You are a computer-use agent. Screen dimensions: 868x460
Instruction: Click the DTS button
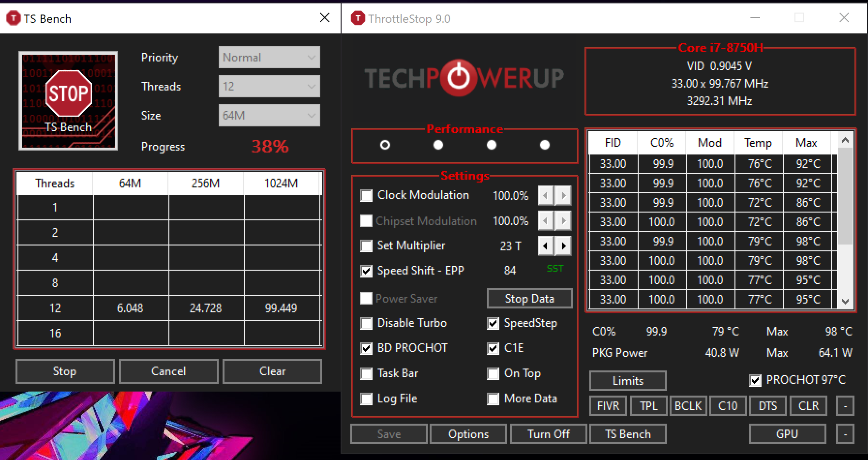pos(768,406)
